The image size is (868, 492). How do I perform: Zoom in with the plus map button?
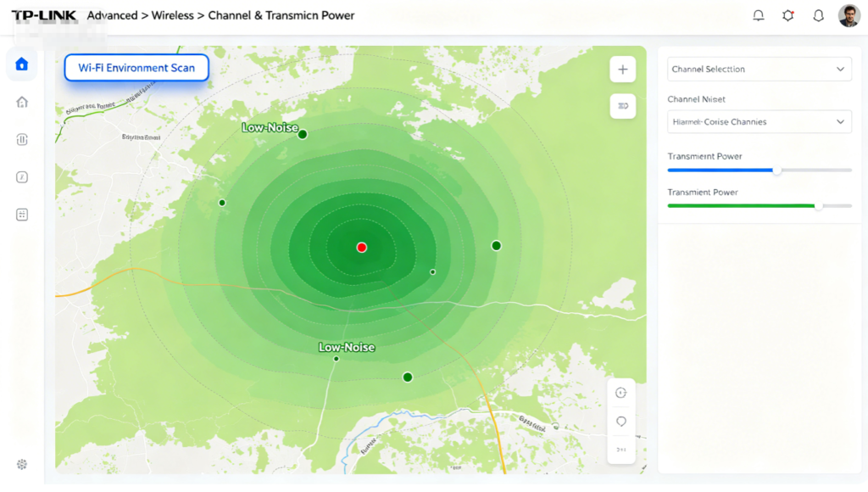tap(623, 70)
